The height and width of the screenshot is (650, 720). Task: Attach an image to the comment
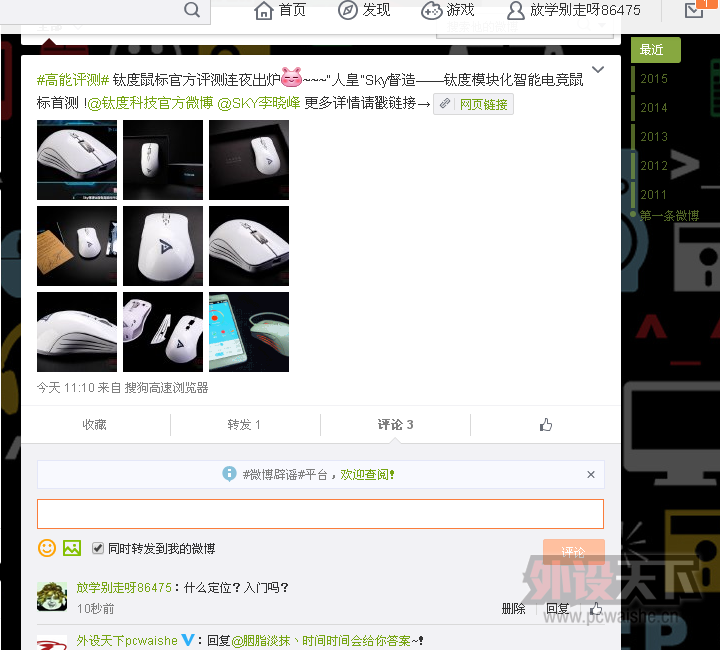(x=72, y=548)
